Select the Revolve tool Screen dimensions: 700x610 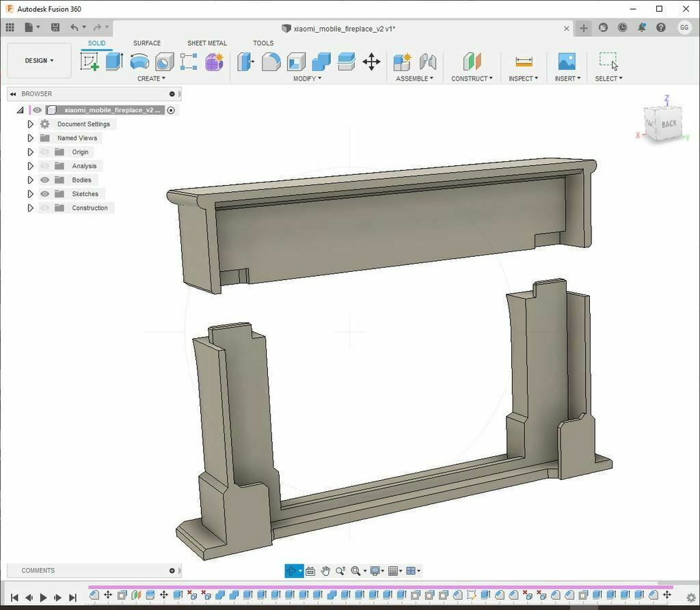139,61
